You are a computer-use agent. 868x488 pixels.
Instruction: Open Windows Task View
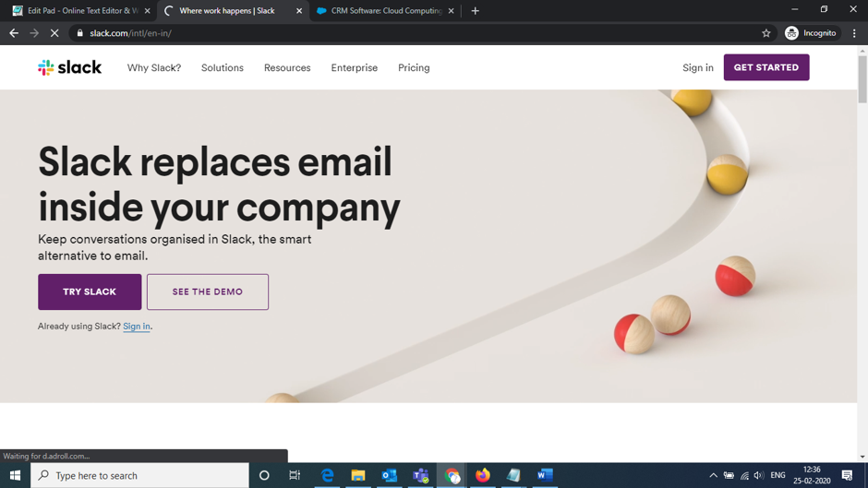click(295, 475)
